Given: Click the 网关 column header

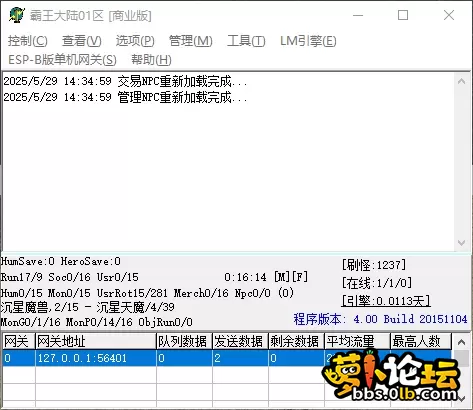Looking at the screenshot, I should tap(19, 341).
